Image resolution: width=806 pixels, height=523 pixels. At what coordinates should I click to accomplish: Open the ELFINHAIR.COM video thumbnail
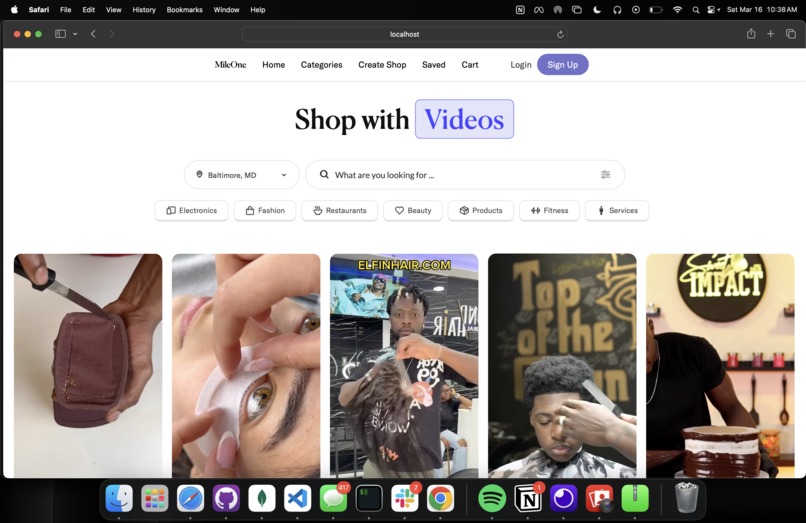pos(404,366)
